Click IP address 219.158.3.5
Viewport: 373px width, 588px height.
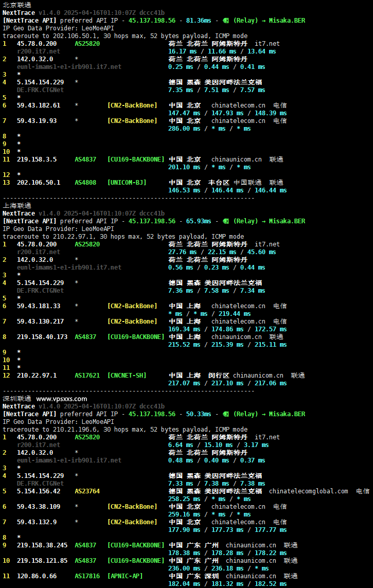tap(37, 159)
